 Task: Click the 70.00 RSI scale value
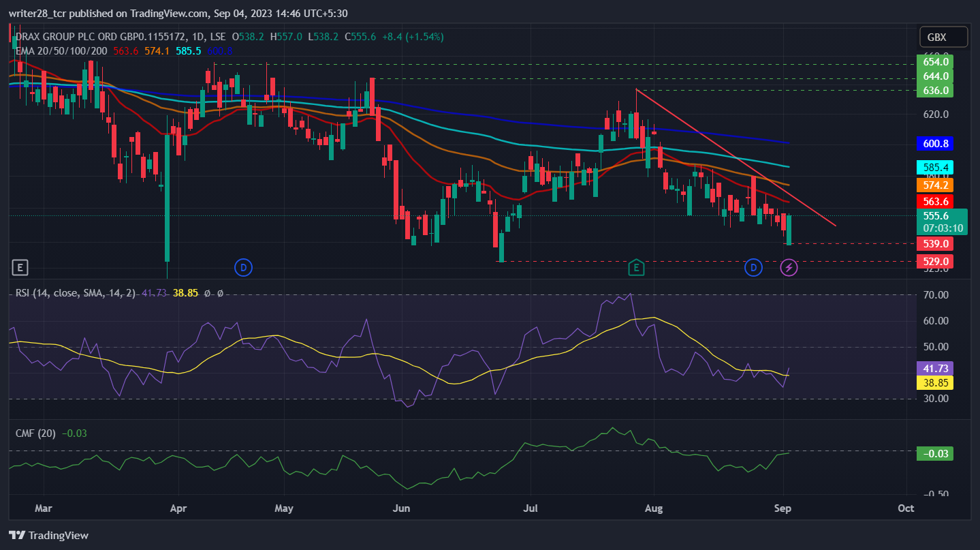point(935,295)
